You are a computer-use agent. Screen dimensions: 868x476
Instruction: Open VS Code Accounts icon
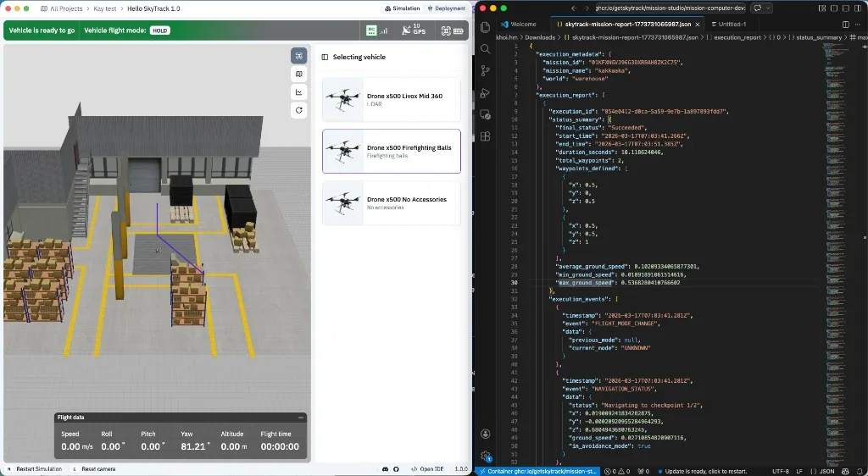pyautogui.click(x=486, y=434)
